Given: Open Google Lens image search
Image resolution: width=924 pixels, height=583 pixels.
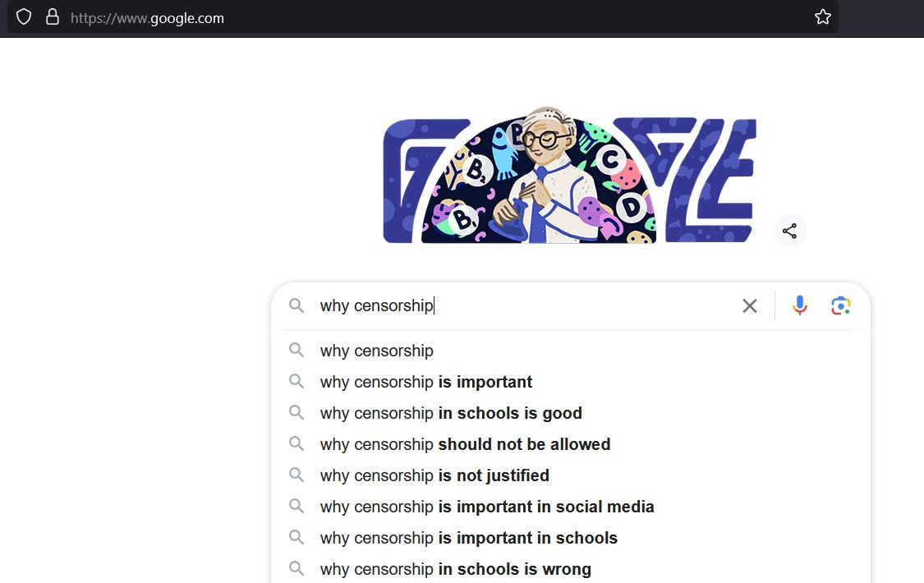Looking at the screenshot, I should click(840, 305).
